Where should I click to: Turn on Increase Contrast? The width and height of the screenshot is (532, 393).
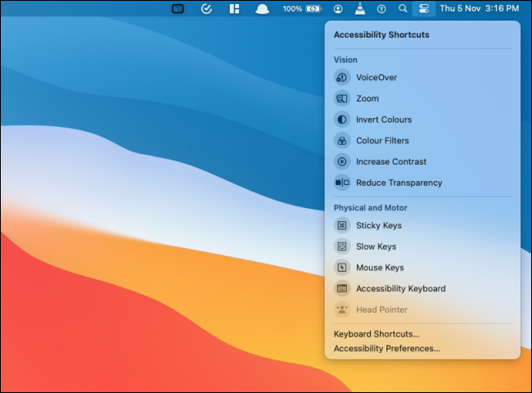pos(422,161)
